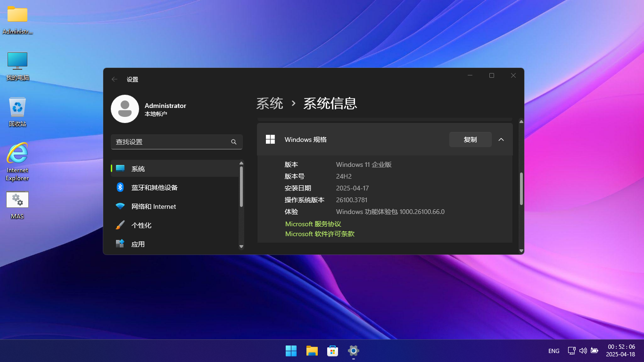Click Windows 功能体验包 1000.26100.66.0 text
Image resolution: width=644 pixels, height=362 pixels.
tap(390, 212)
